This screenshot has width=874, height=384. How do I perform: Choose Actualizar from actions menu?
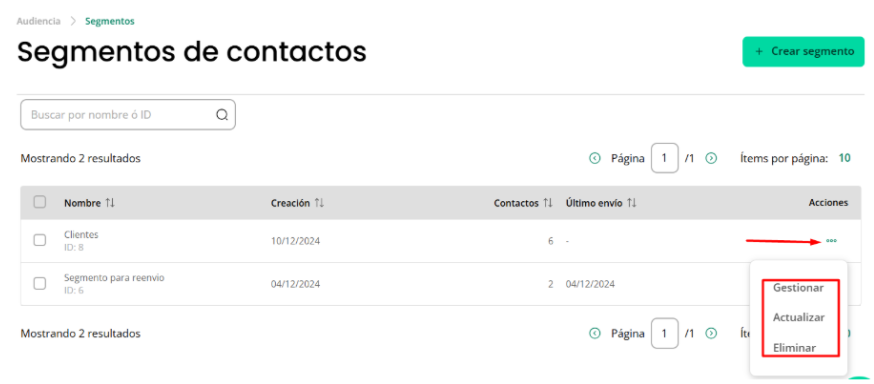point(798,317)
